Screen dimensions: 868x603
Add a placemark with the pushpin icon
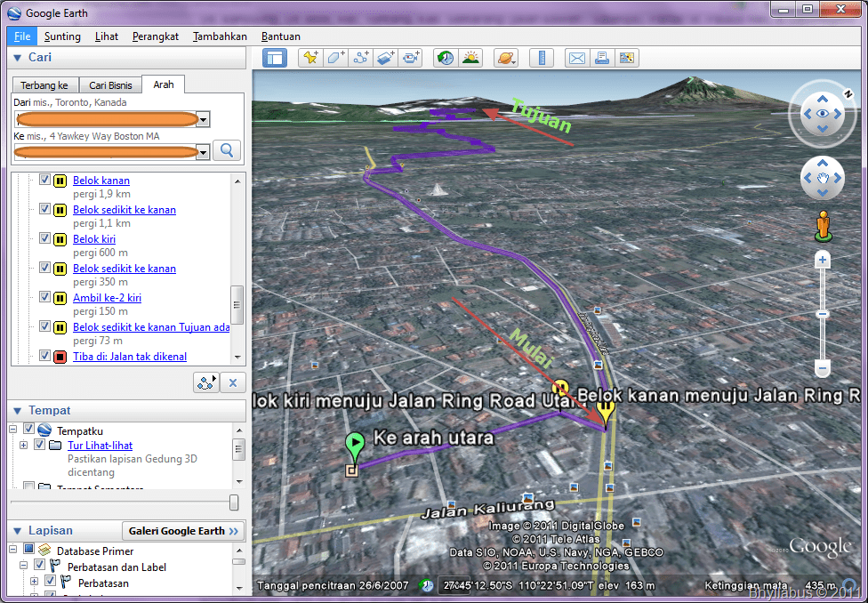click(310, 58)
